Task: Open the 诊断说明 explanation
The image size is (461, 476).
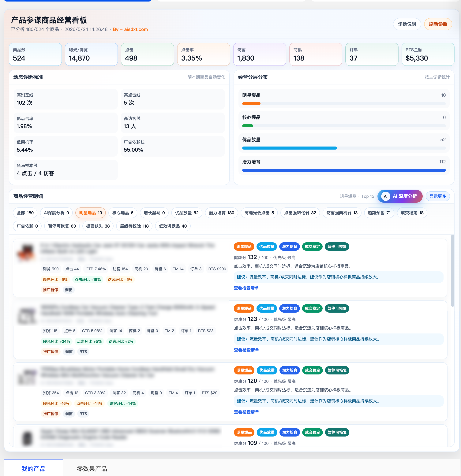Action: point(407,24)
